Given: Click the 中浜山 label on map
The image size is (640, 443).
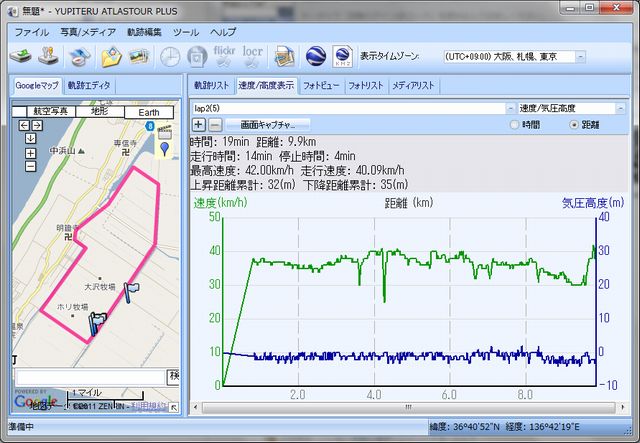Looking at the screenshot, I should [62, 151].
